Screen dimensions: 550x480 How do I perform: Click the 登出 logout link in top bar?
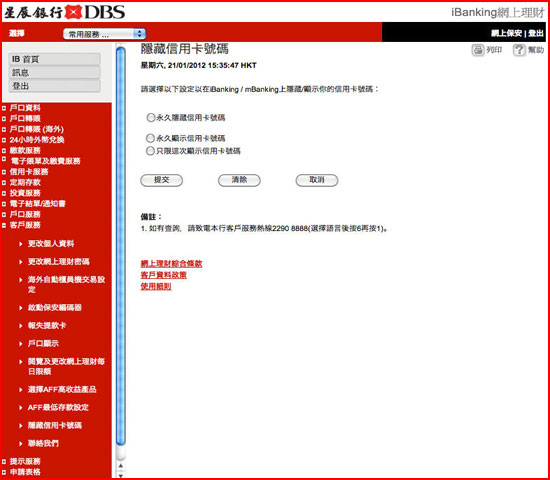pos(536,33)
